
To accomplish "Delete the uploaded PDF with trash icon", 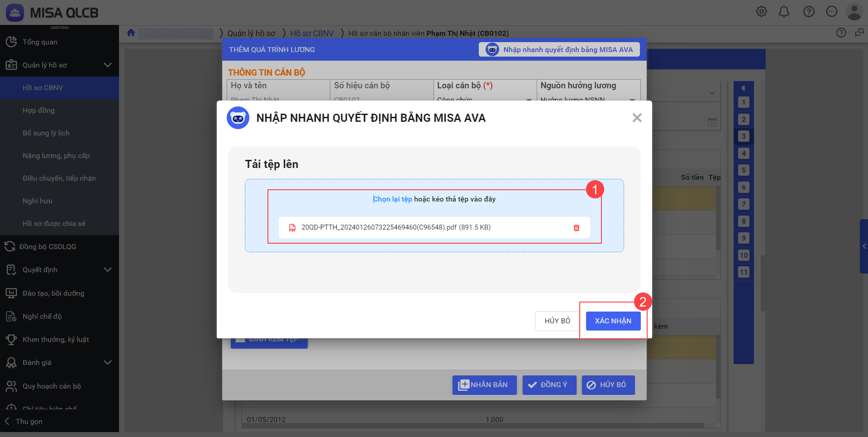I will 576,228.
